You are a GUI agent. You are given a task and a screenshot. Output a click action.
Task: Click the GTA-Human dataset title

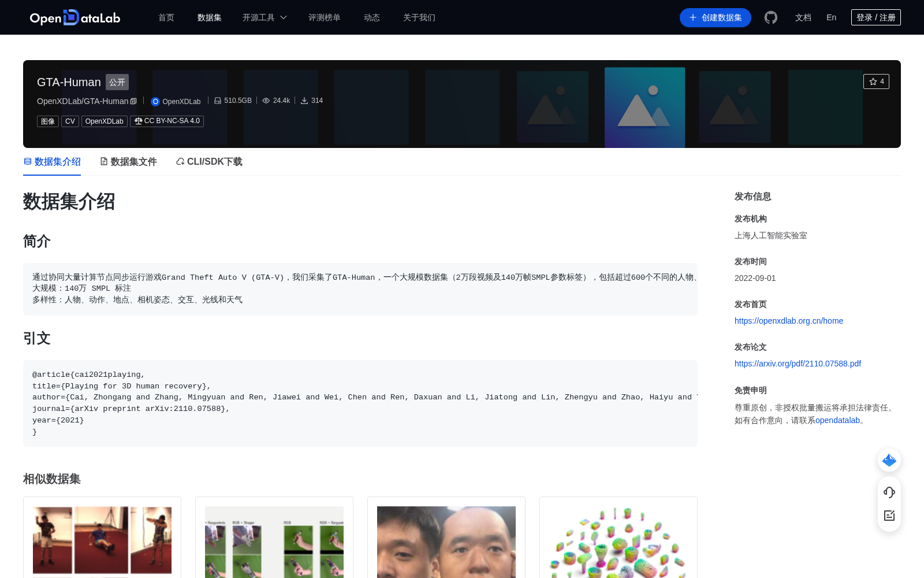[69, 82]
